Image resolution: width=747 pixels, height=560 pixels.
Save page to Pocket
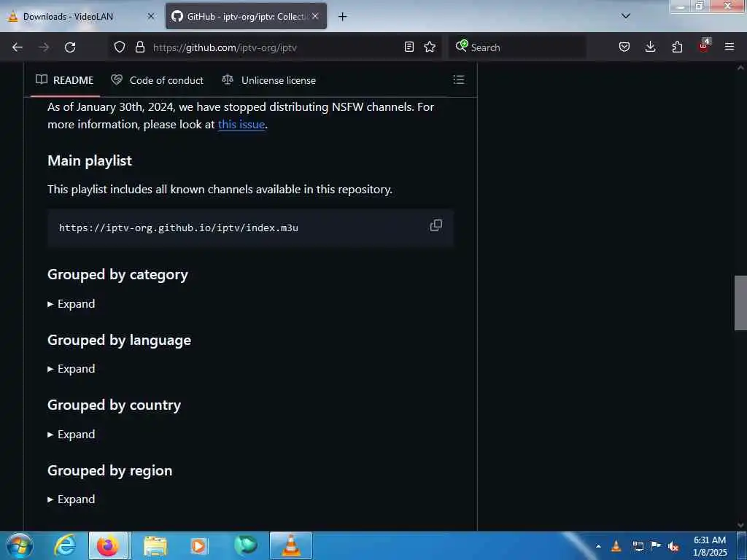coord(624,47)
